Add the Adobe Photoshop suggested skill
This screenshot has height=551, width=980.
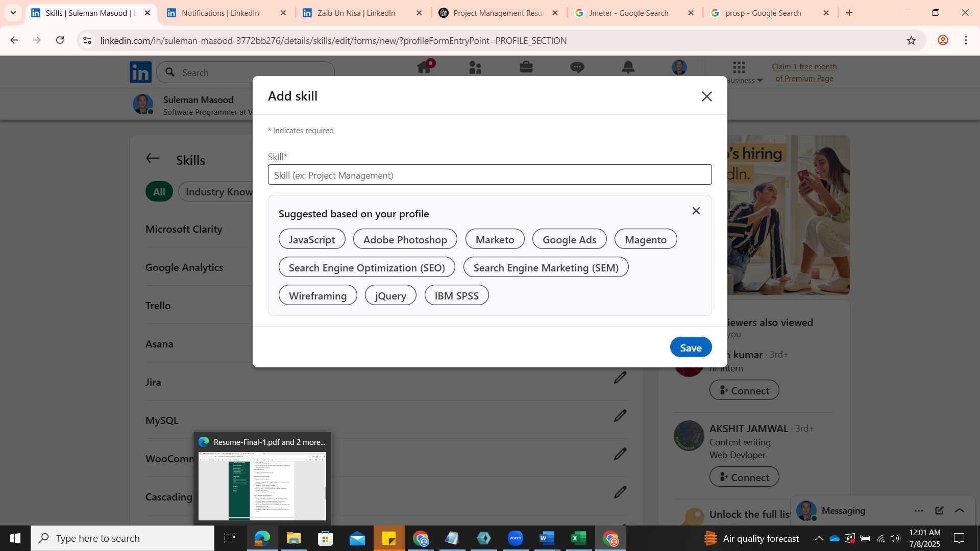coord(405,239)
